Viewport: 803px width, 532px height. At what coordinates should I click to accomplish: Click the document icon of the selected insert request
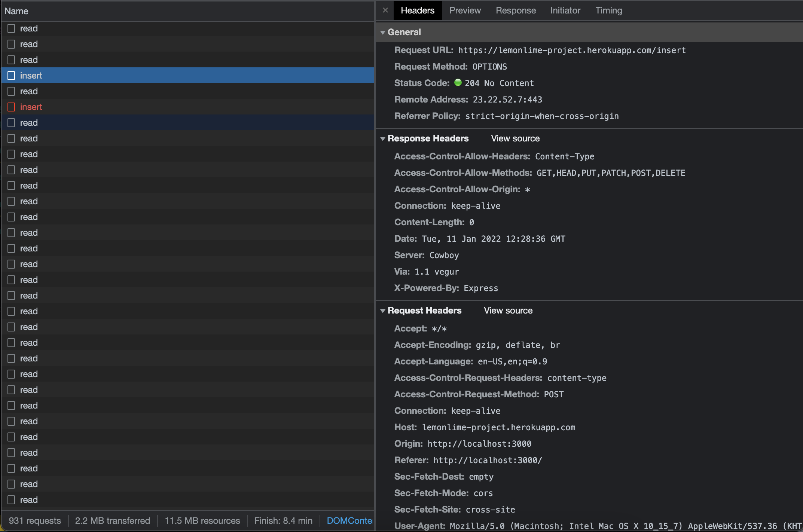tap(11, 76)
